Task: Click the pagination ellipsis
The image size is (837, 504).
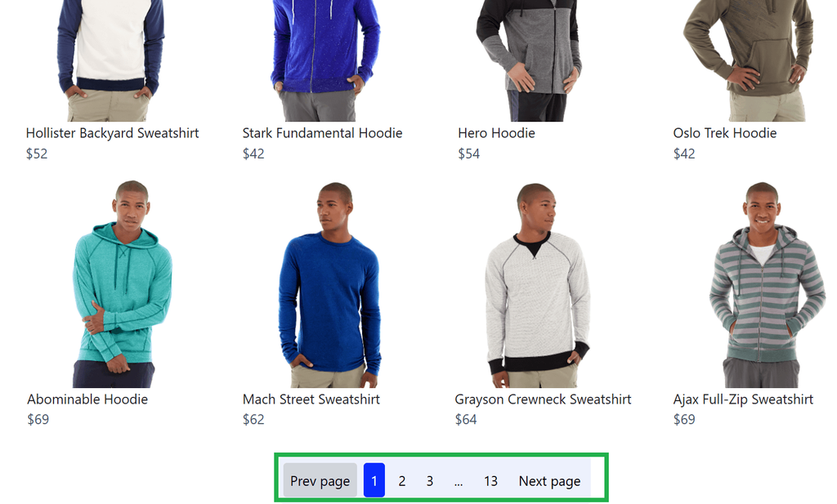Action: point(459,480)
